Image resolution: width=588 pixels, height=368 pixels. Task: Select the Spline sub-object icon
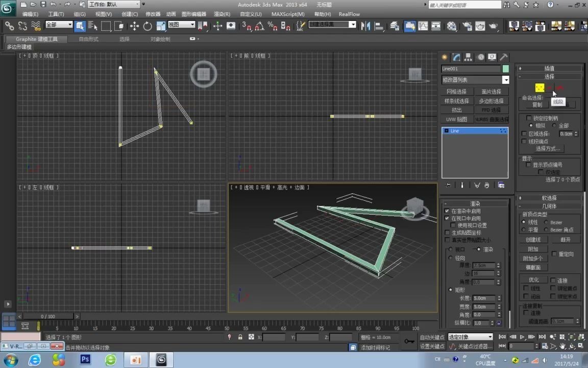click(560, 87)
